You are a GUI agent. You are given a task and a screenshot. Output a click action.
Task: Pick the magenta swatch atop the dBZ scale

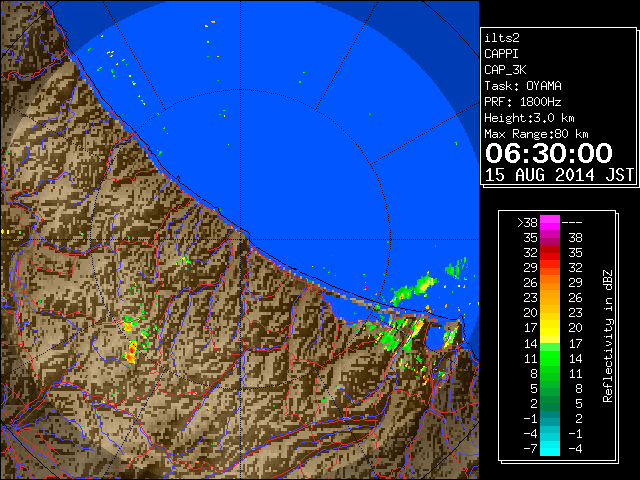click(x=550, y=223)
